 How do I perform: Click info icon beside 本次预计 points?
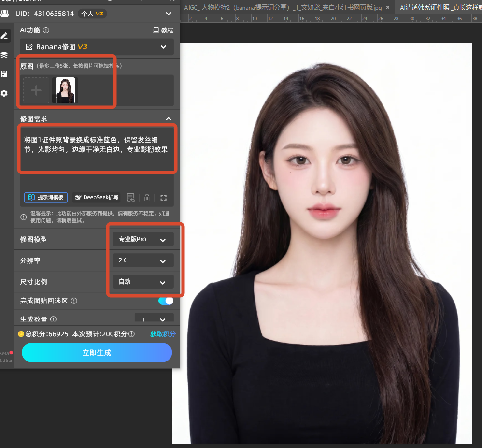pyautogui.click(x=131, y=334)
